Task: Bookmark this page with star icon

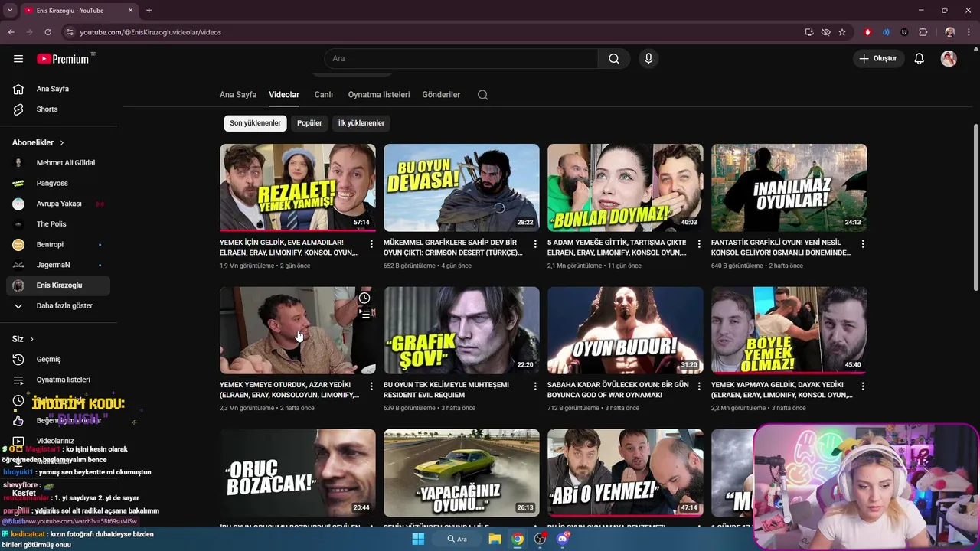Action: (842, 32)
